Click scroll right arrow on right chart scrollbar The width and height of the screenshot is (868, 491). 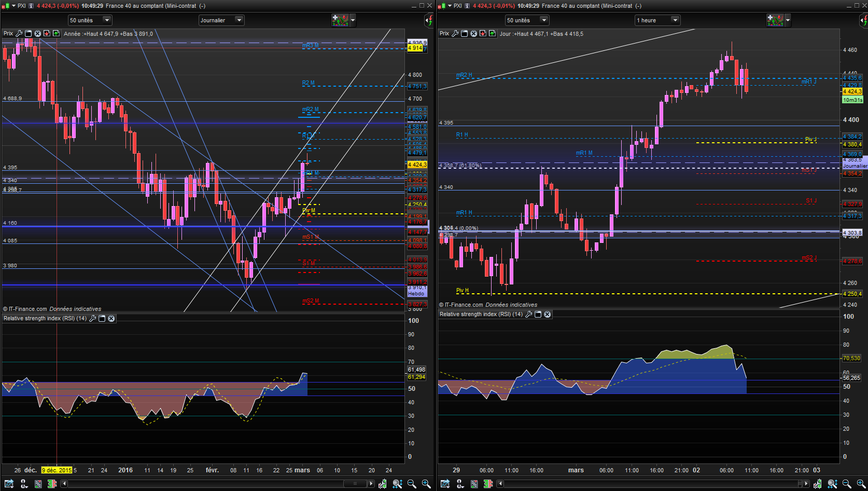tap(806, 484)
